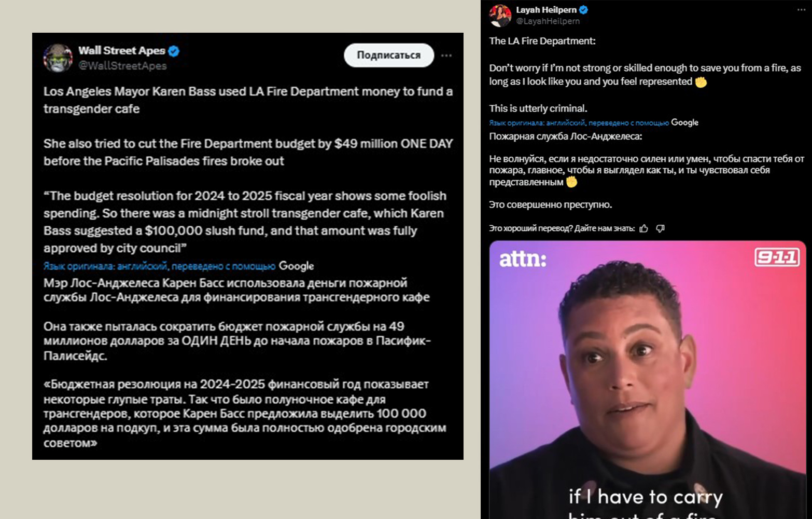
Task: Open the @LayahHeilpern handle link
Action: (548, 21)
